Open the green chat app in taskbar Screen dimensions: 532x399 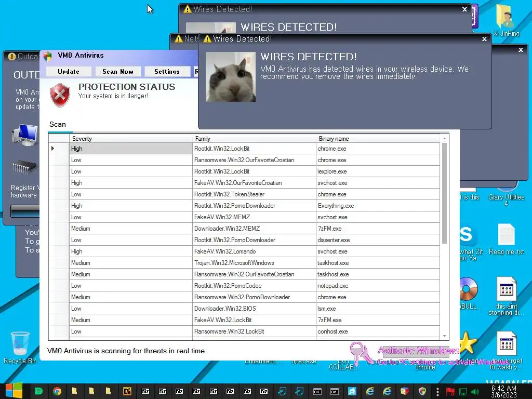[x=39, y=391]
